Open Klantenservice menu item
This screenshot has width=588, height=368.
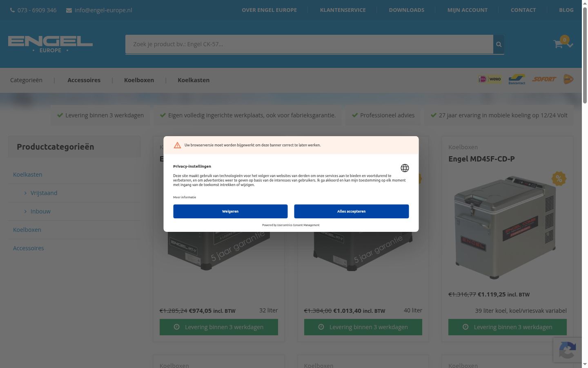coord(343,10)
